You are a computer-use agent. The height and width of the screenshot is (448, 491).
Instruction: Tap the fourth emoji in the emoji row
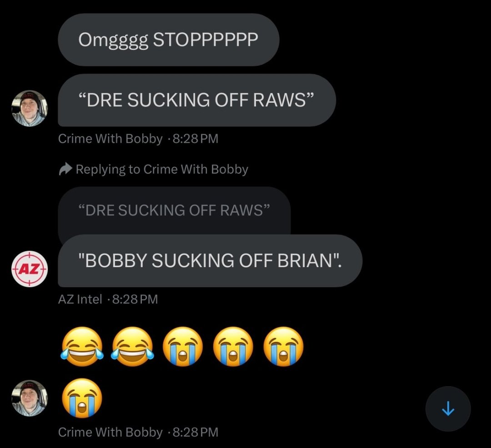233,346
